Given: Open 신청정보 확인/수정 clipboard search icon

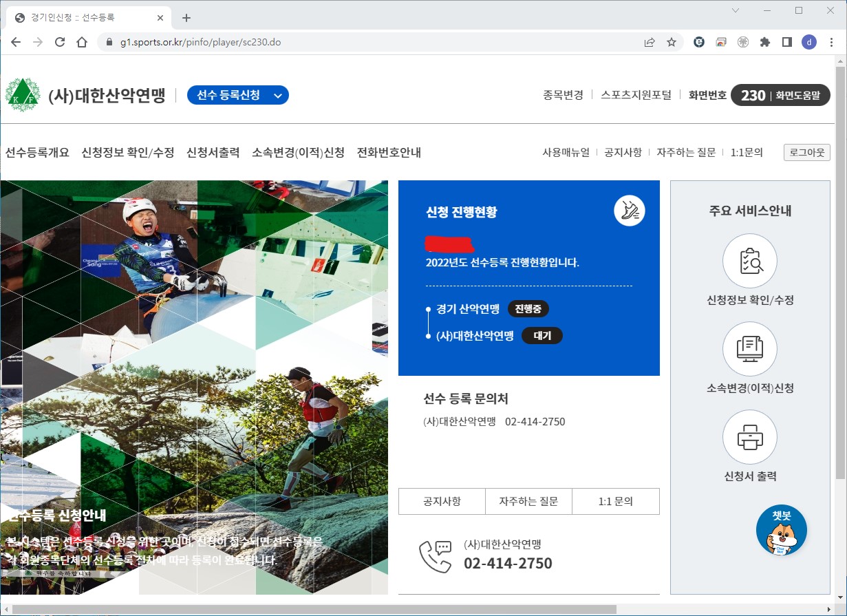Looking at the screenshot, I should [750, 262].
